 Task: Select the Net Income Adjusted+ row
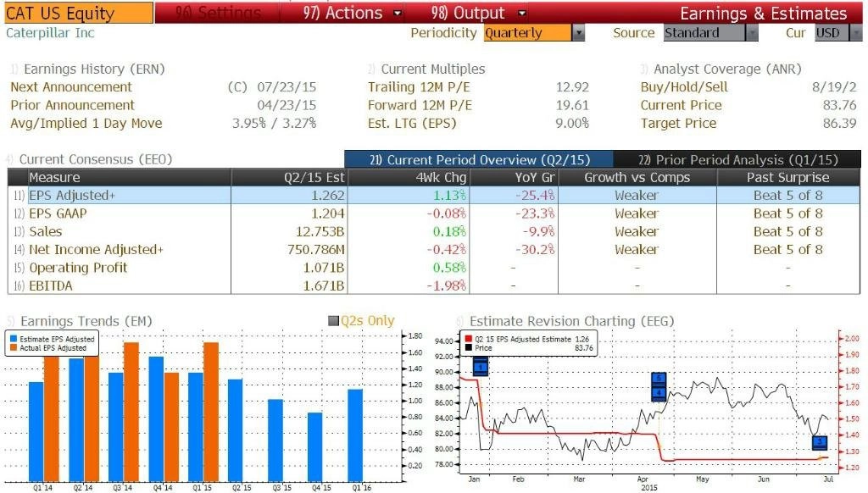(x=434, y=250)
